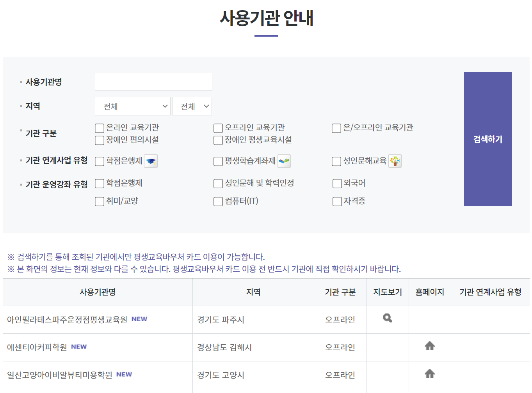Enable the 성인문해 및 학력인정 checkbox
Image resolution: width=532 pixels, height=393 pixels.
click(x=218, y=183)
